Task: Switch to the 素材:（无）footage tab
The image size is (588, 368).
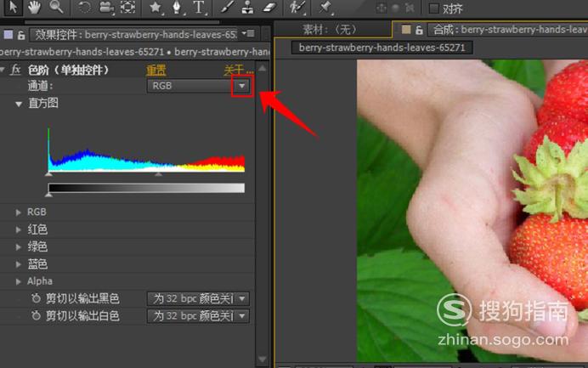Action: pyautogui.click(x=329, y=30)
